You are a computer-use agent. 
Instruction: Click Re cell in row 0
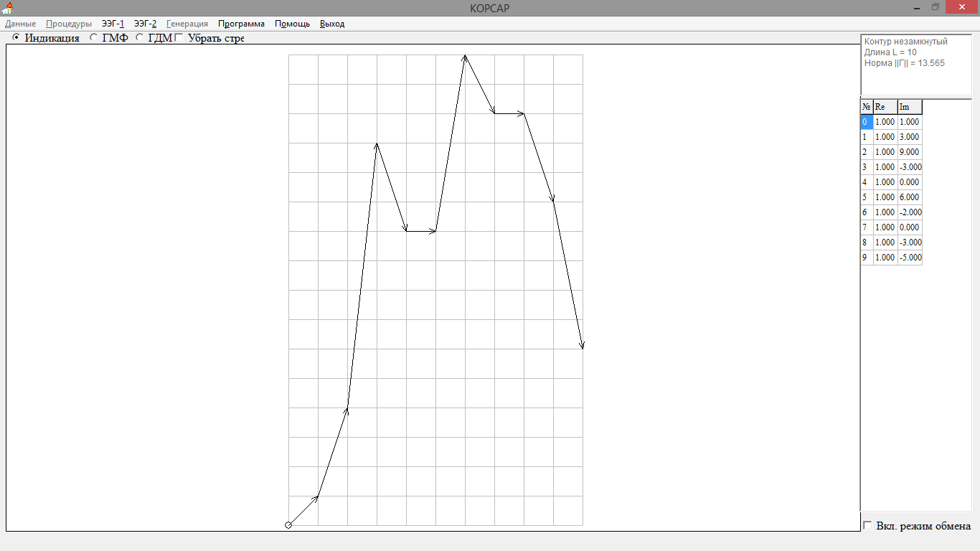point(885,122)
